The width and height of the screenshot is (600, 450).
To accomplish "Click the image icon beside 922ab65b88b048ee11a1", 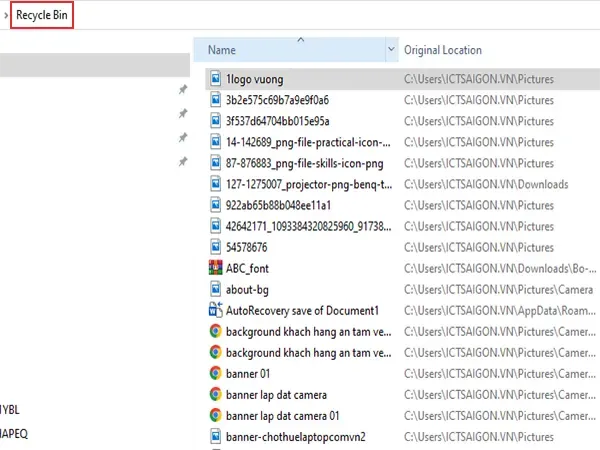I will point(215,205).
